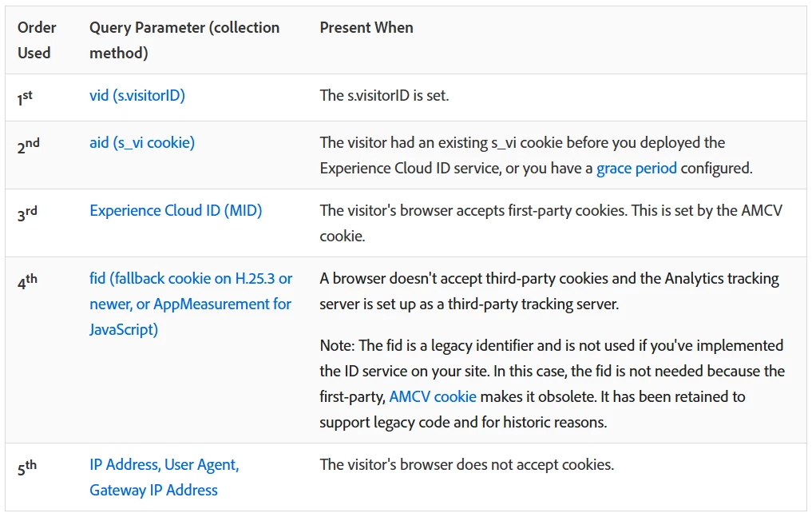Open the AMCV cookie hyperlink

click(432, 397)
